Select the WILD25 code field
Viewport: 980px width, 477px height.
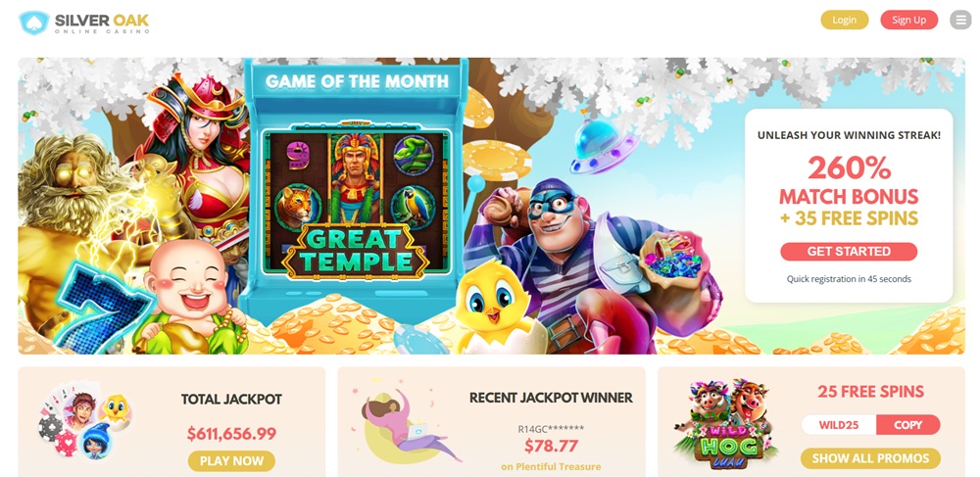coord(839,425)
